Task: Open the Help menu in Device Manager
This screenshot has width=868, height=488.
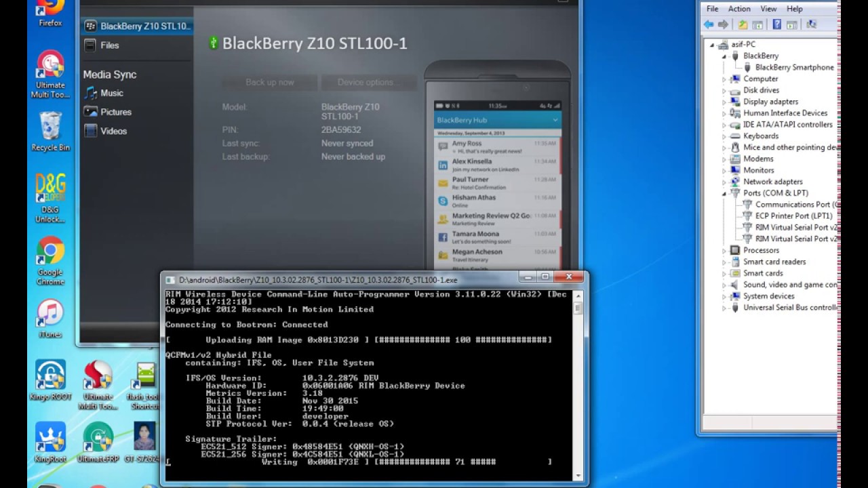Action: pyautogui.click(x=795, y=9)
